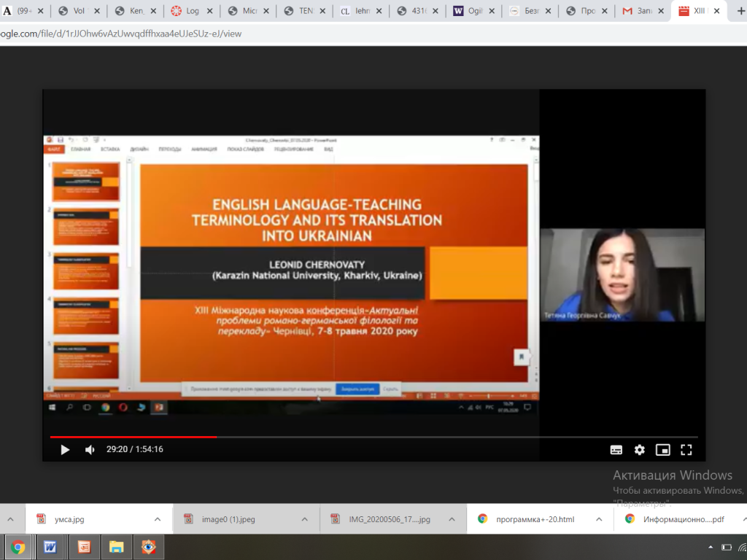This screenshot has width=747, height=560.
Task: Click the Opera icon in recorded taskbar
Action: 123,408
